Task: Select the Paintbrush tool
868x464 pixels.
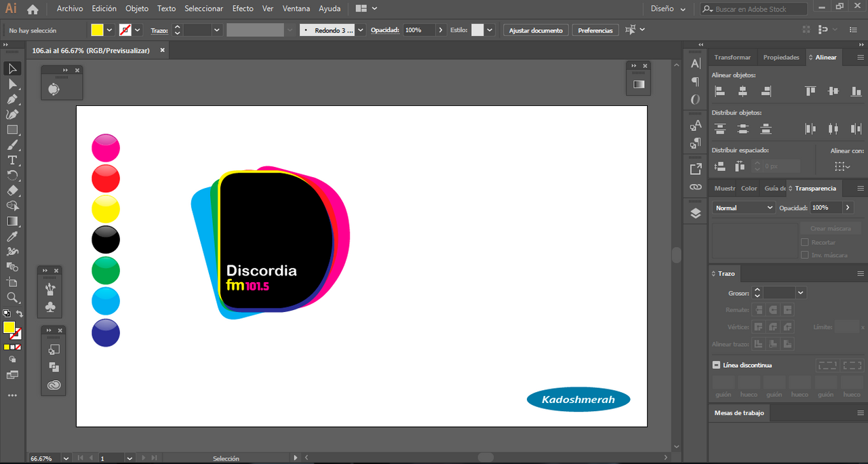Action: tap(12, 145)
